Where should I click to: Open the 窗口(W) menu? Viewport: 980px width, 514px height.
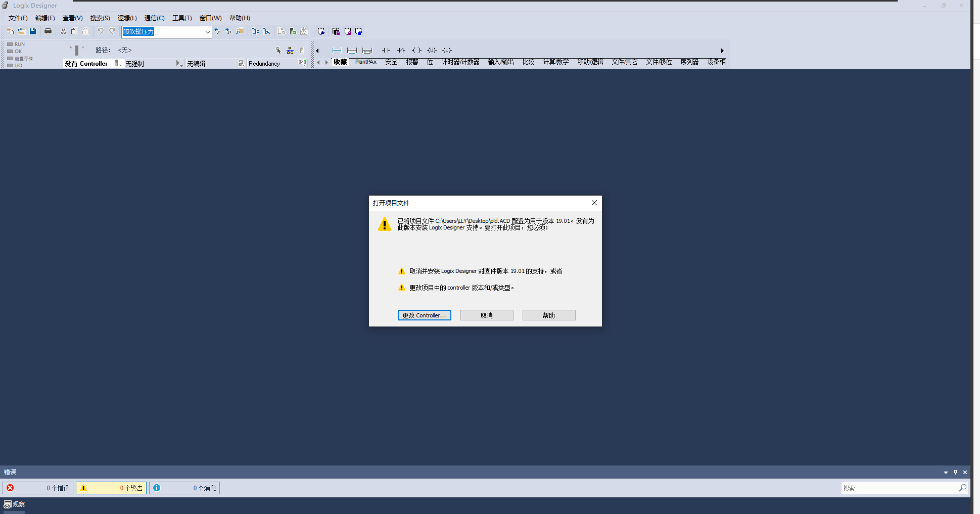pos(211,18)
